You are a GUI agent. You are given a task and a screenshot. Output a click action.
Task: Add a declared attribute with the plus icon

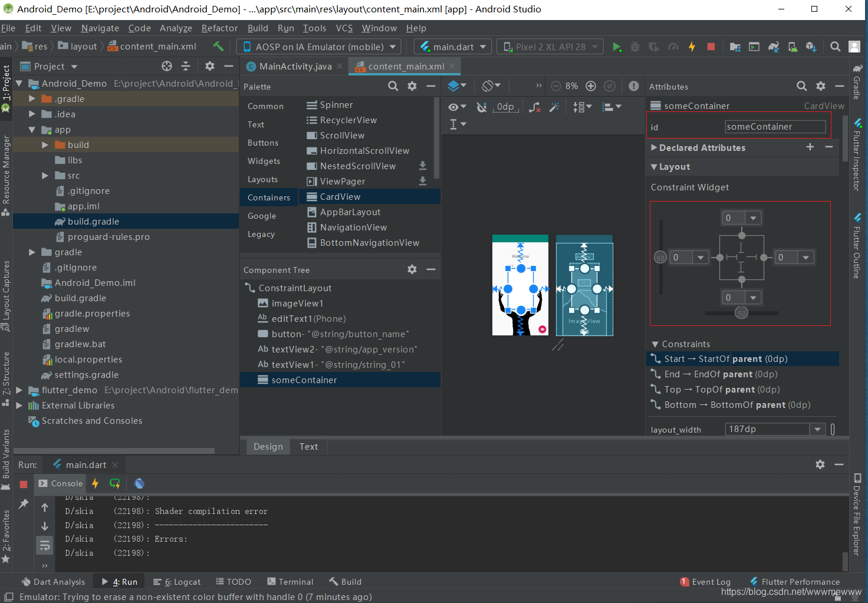point(810,147)
